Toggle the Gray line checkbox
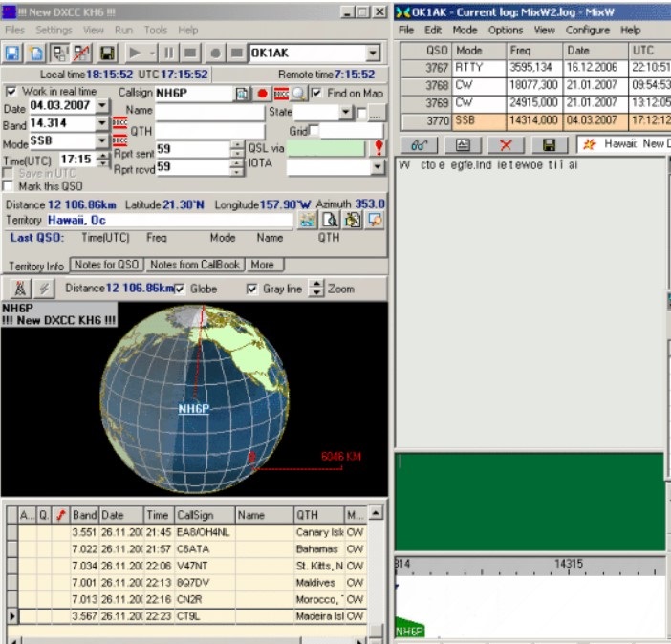 [x=251, y=289]
